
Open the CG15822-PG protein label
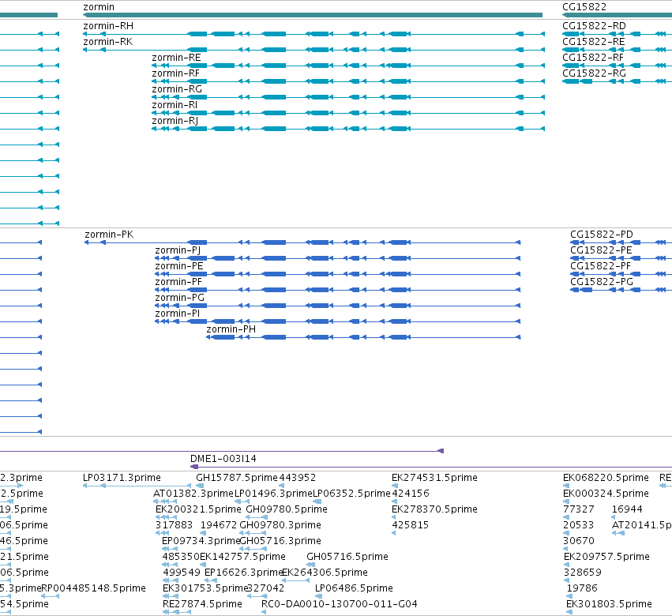(x=602, y=282)
